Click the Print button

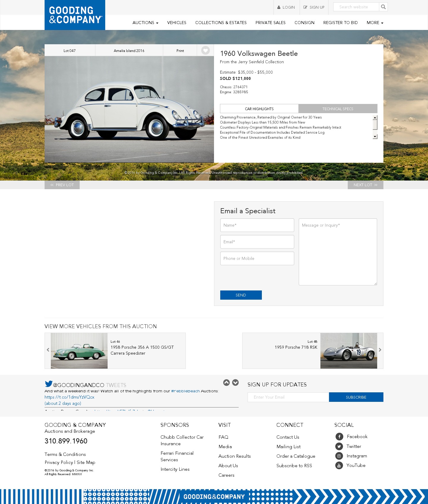point(180,50)
